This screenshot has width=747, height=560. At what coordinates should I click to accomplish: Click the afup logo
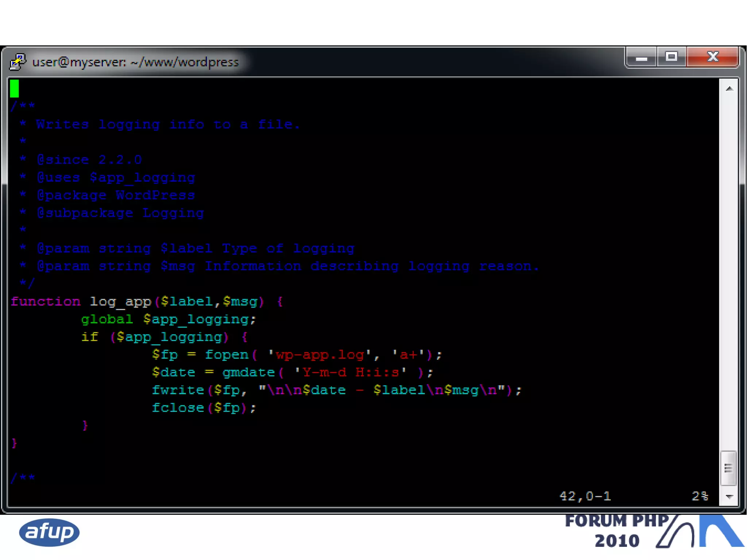[49, 532]
